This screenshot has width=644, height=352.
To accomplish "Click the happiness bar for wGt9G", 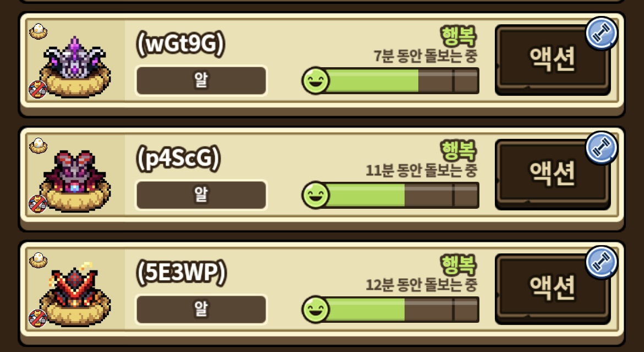I will coord(391,80).
